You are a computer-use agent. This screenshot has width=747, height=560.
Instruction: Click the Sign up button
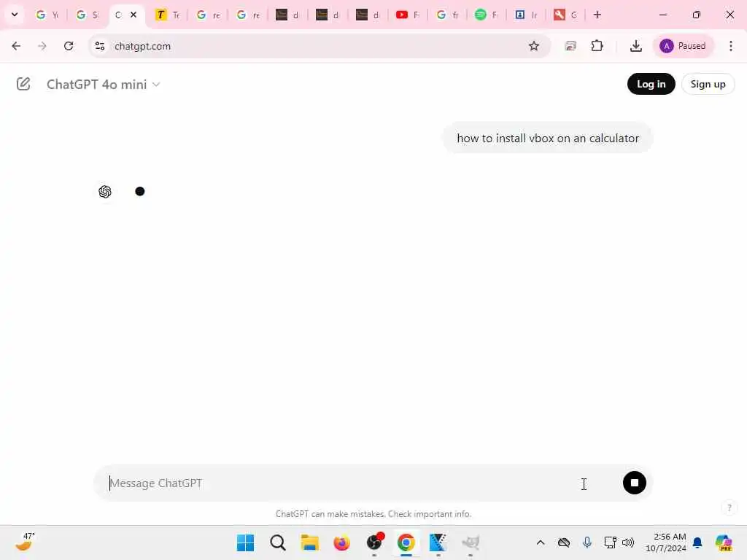coord(708,84)
